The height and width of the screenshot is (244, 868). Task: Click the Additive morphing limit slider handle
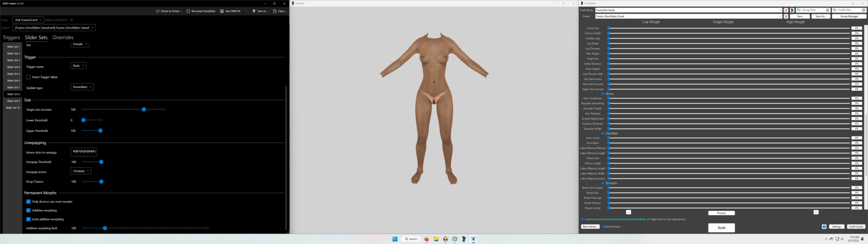[105, 228]
